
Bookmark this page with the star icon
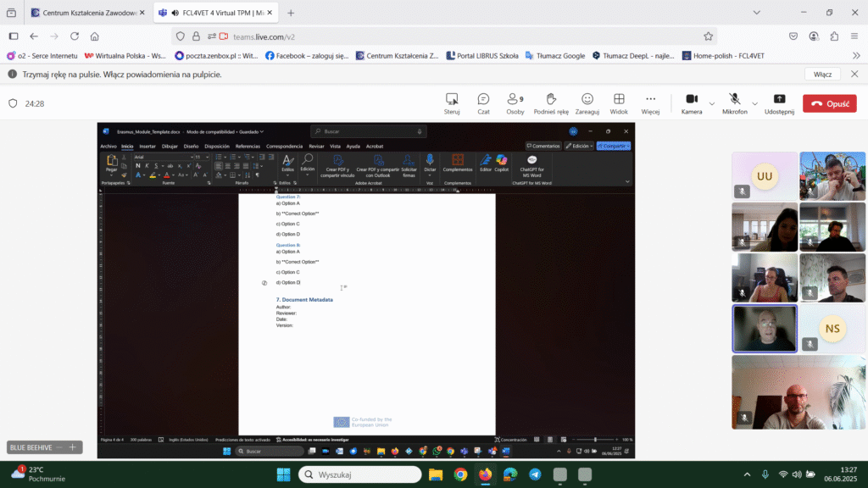708,36
